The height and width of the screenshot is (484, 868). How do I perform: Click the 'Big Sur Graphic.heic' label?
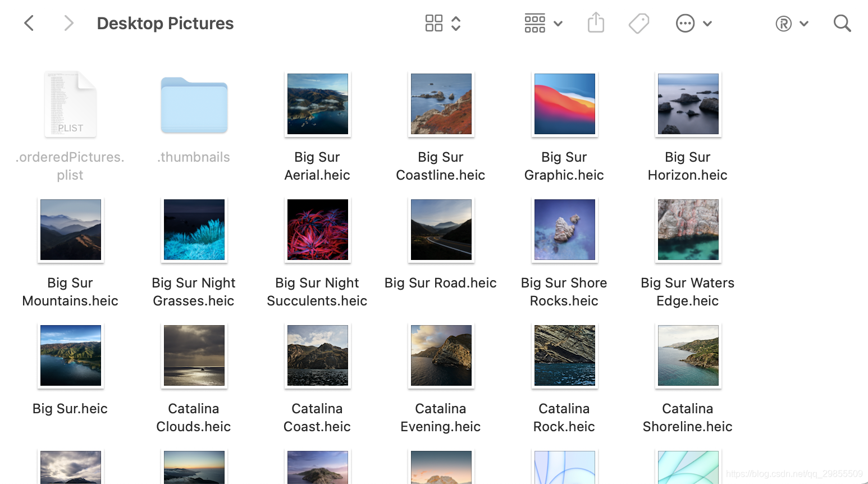coord(564,166)
